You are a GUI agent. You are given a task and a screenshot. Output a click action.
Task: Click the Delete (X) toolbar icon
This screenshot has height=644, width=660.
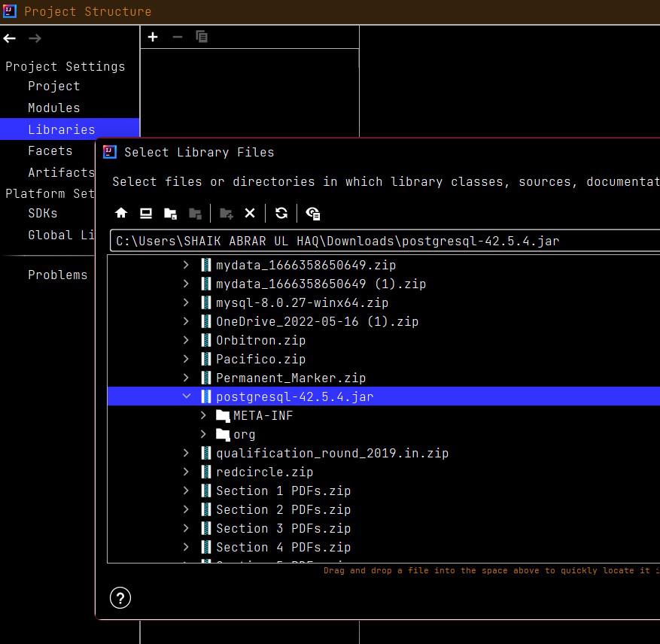250,214
